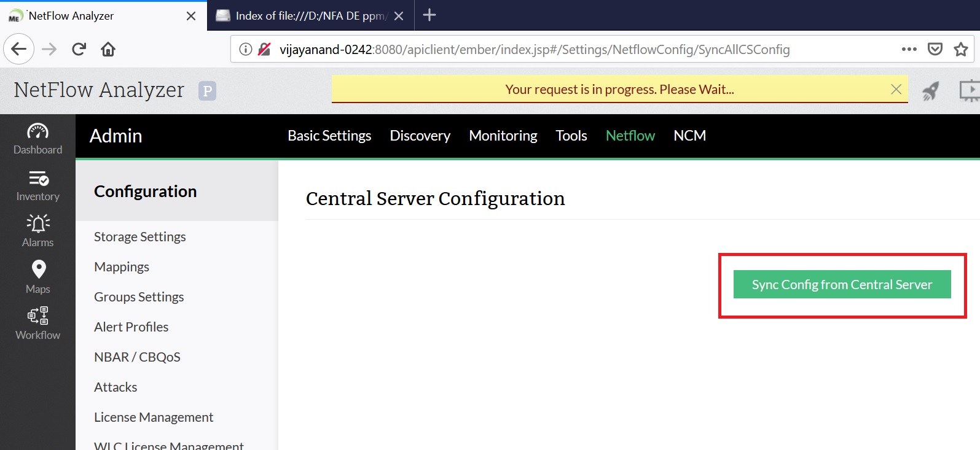
Task: Click the Configuration sidebar heading
Action: [146, 192]
